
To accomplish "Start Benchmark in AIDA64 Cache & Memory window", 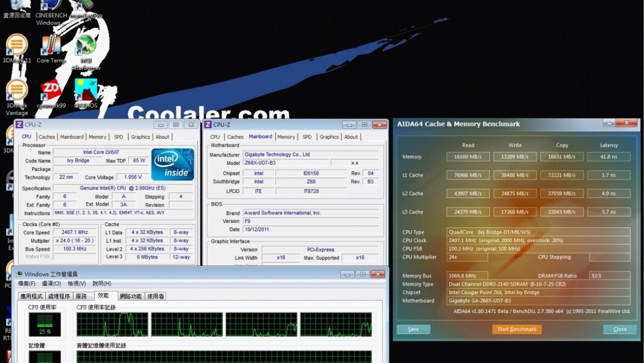I will 517,329.
